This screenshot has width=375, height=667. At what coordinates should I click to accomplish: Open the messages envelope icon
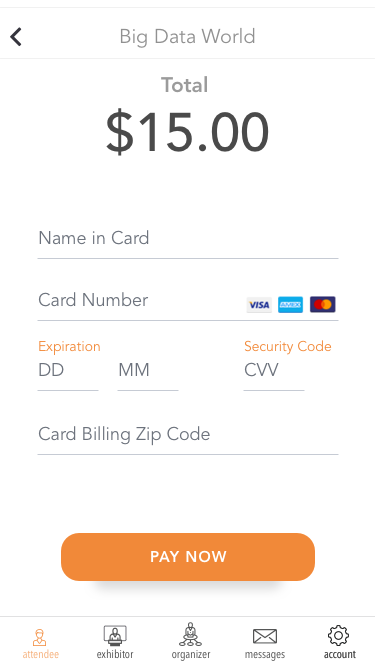pos(265,636)
